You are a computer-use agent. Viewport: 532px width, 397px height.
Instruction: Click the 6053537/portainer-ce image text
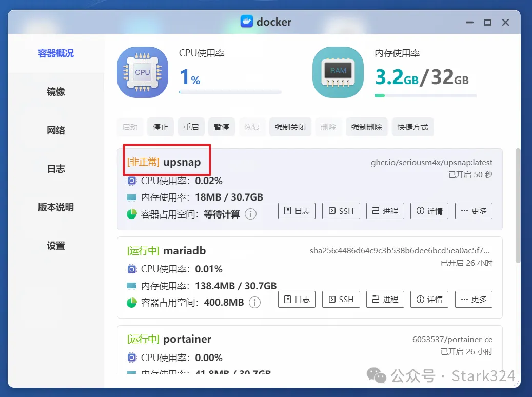pyautogui.click(x=452, y=340)
